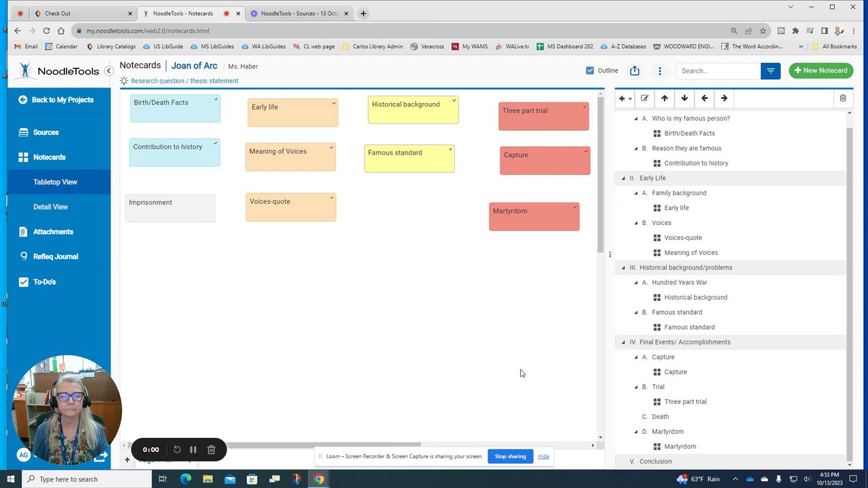The image size is (868, 488).
Task: Move outline item up with arrow icon
Action: click(x=665, y=98)
